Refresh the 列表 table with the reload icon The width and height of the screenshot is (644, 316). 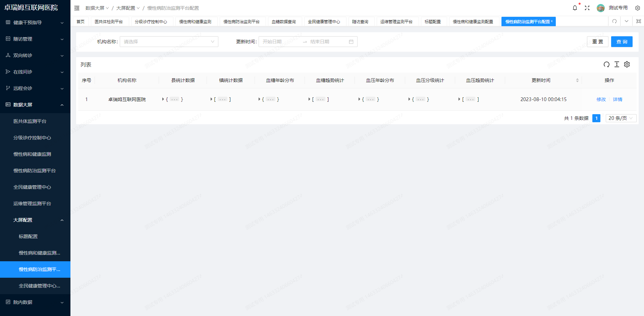[x=606, y=64]
